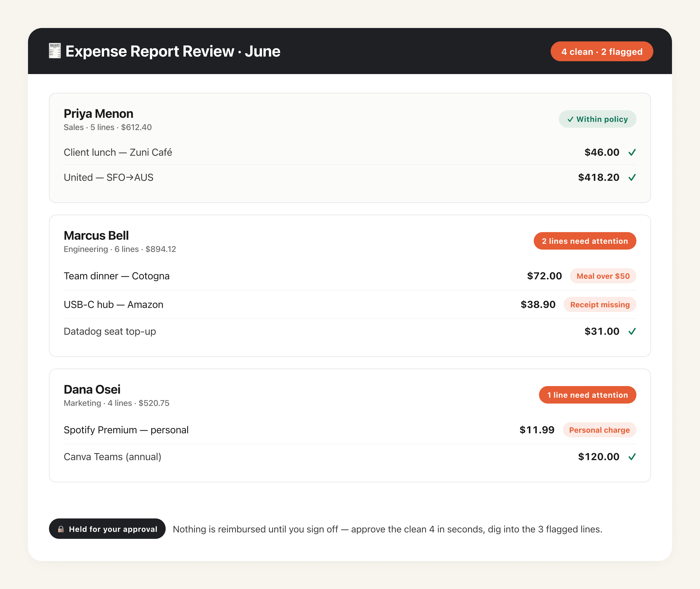Click 'Sales · 5 lines · $612.40' summary

[108, 127]
